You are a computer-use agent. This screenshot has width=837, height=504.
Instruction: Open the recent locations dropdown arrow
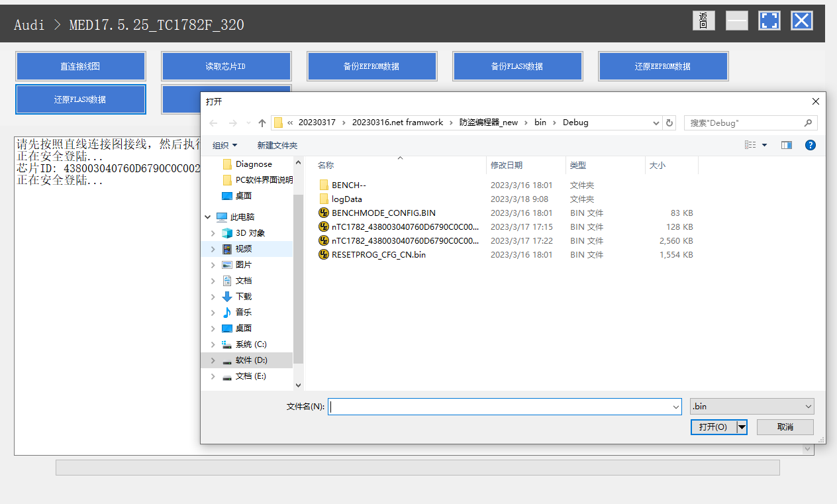coord(248,123)
